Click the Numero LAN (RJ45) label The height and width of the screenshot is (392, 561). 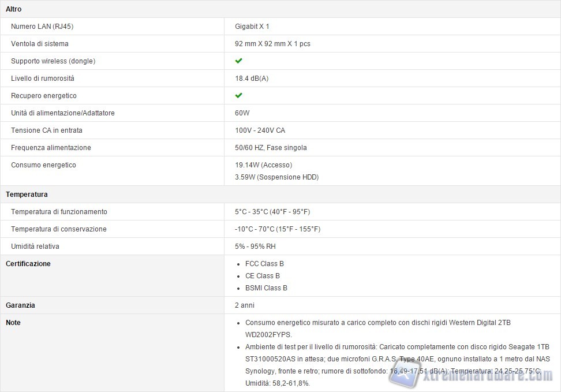(42, 27)
